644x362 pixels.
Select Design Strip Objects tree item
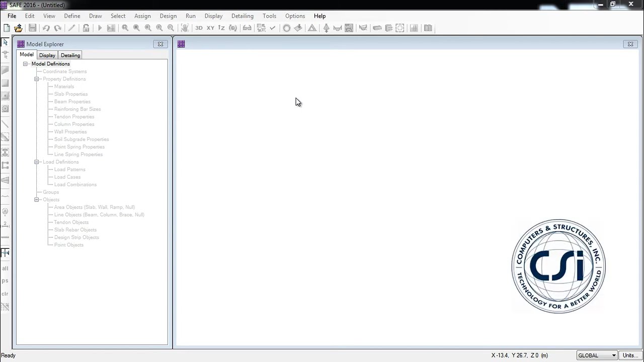click(x=76, y=237)
